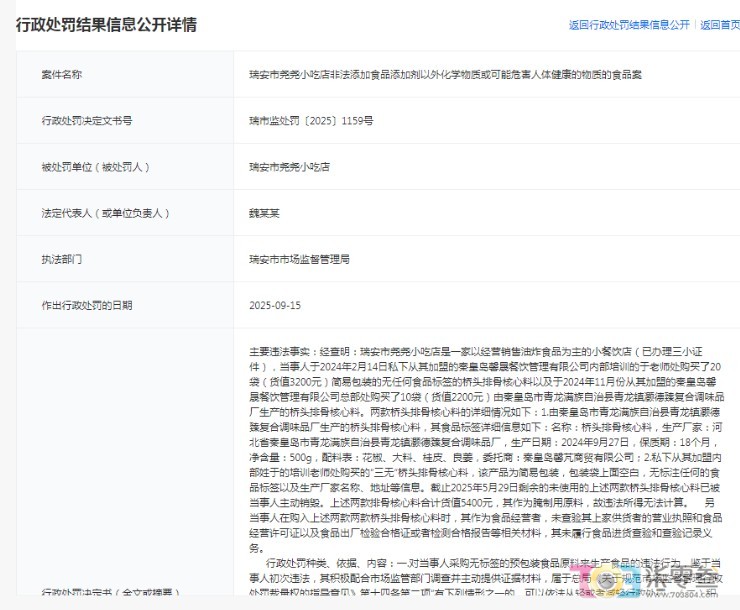This screenshot has height=610, width=740.
Task: Click the penalized entity value 瑞安市尧尧小吃店
Action: tap(291, 167)
